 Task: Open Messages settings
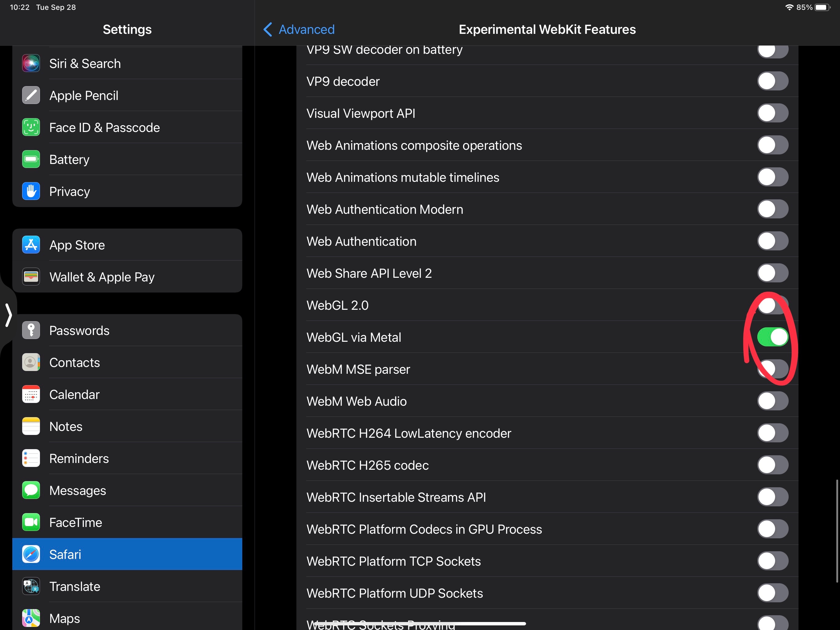pyautogui.click(x=127, y=490)
